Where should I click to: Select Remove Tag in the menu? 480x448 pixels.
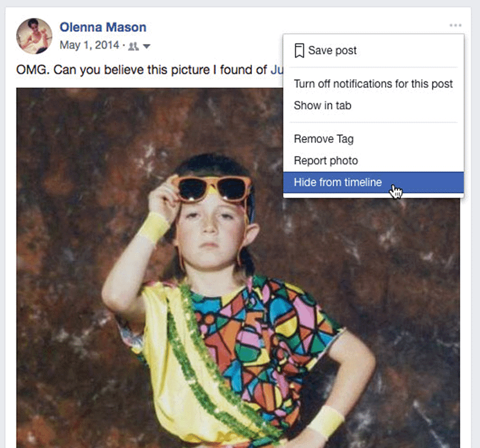(323, 139)
